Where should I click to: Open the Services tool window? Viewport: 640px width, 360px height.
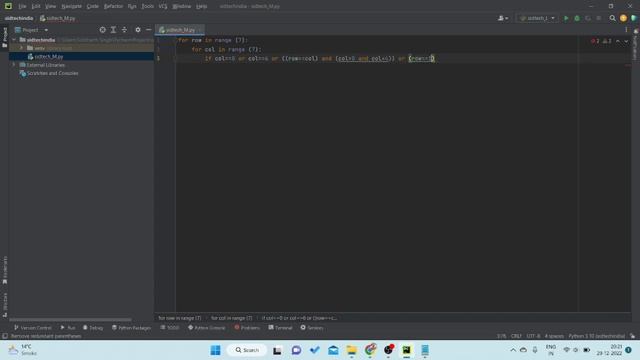(312, 328)
